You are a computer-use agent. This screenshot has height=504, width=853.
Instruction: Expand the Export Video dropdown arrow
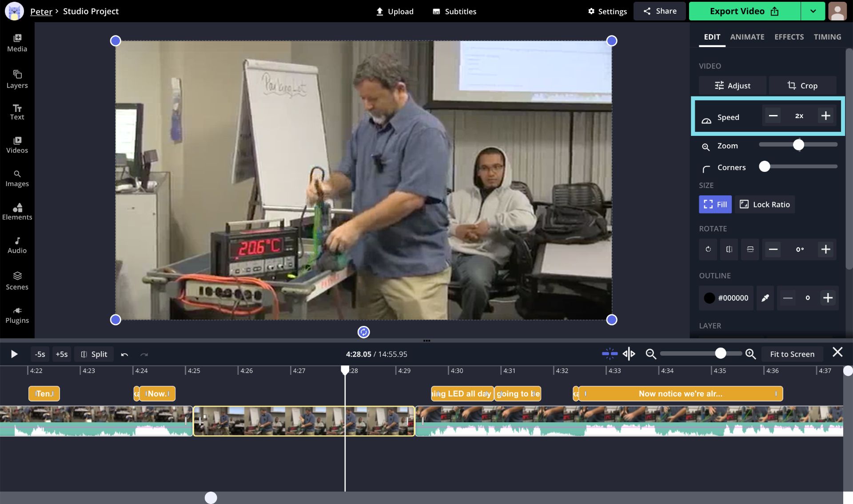point(813,11)
